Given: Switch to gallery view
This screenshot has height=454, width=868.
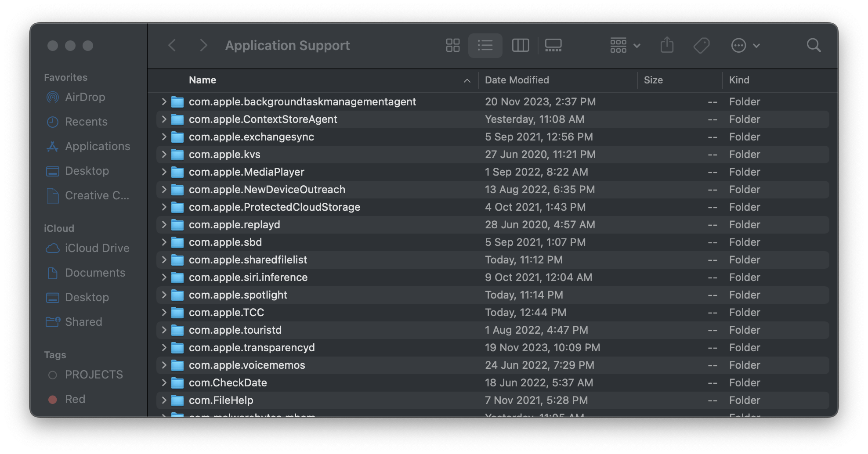Looking at the screenshot, I should pyautogui.click(x=553, y=45).
